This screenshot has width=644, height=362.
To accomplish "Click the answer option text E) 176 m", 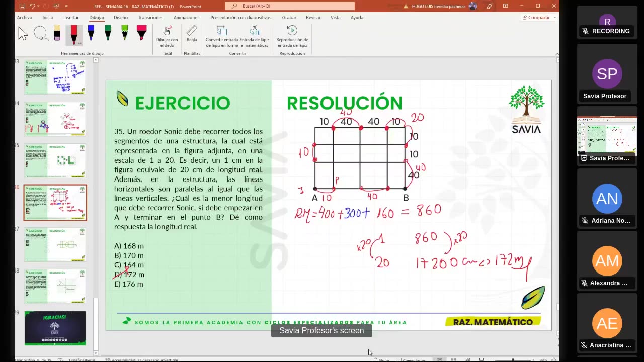I will pyautogui.click(x=129, y=284).
